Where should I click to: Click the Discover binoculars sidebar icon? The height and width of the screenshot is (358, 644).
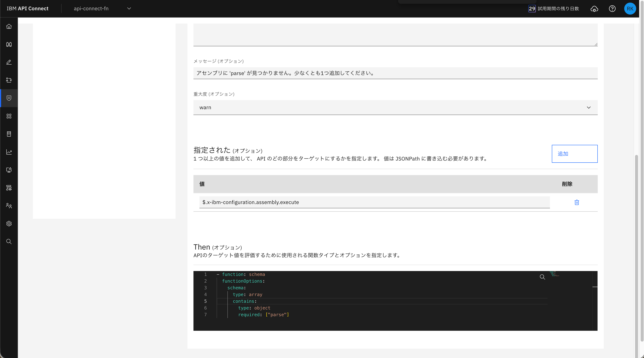(x=9, y=45)
